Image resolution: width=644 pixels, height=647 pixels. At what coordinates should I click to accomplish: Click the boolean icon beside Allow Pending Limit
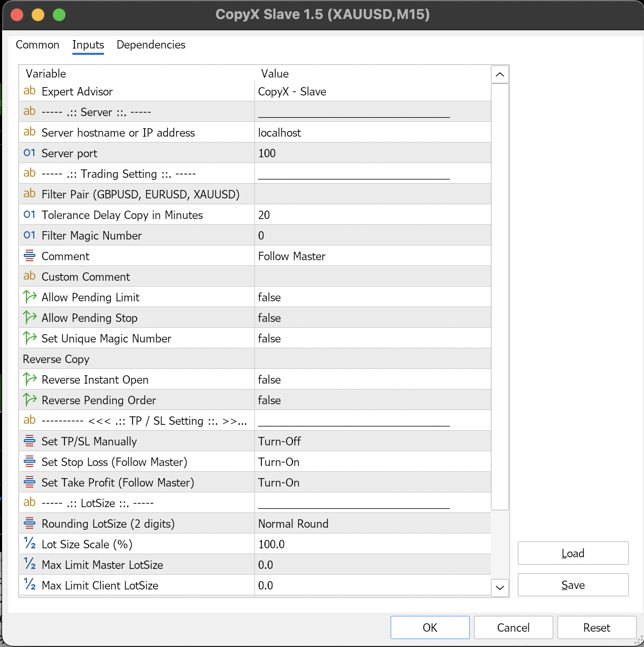point(30,297)
